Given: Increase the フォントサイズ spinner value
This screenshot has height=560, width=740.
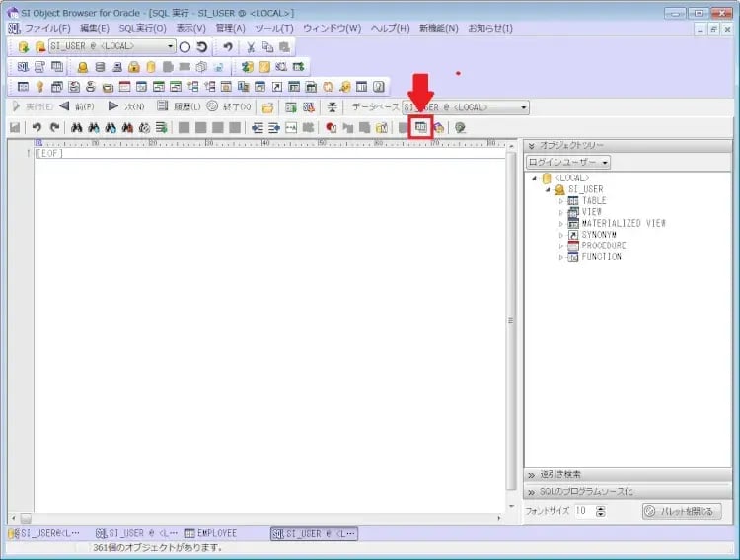Looking at the screenshot, I should click(601, 508).
